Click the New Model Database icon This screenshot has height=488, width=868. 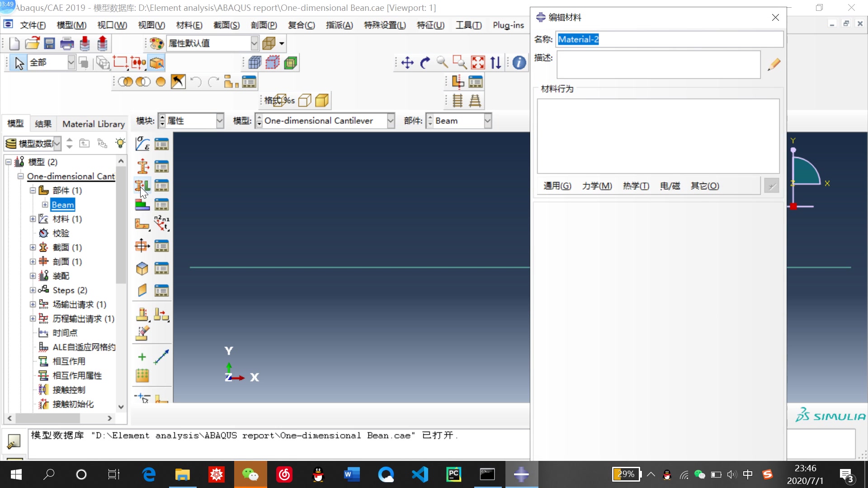14,43
